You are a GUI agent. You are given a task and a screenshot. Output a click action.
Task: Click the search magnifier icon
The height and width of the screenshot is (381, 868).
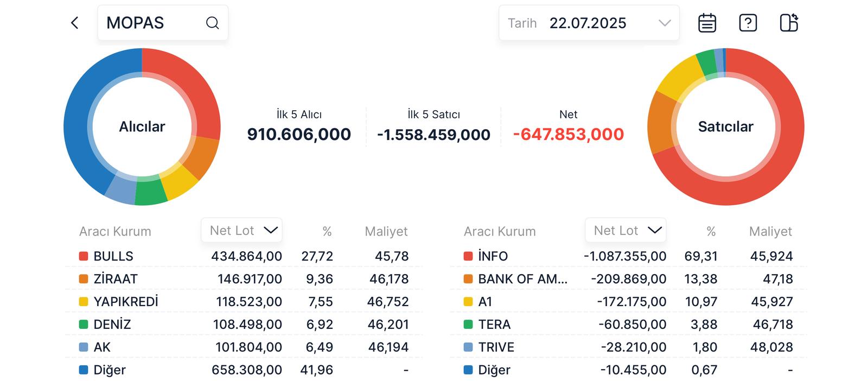(x=212, y=23)
